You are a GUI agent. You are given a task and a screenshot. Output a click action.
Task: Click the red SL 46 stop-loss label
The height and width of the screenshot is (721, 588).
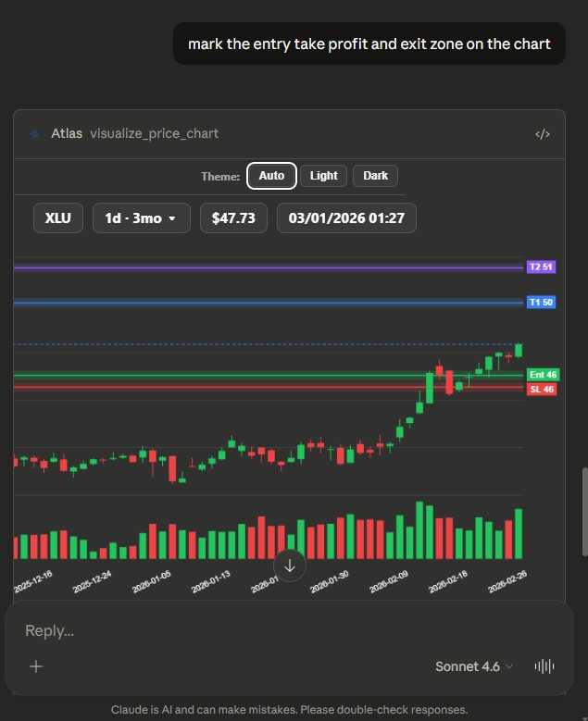pos(542,390)
